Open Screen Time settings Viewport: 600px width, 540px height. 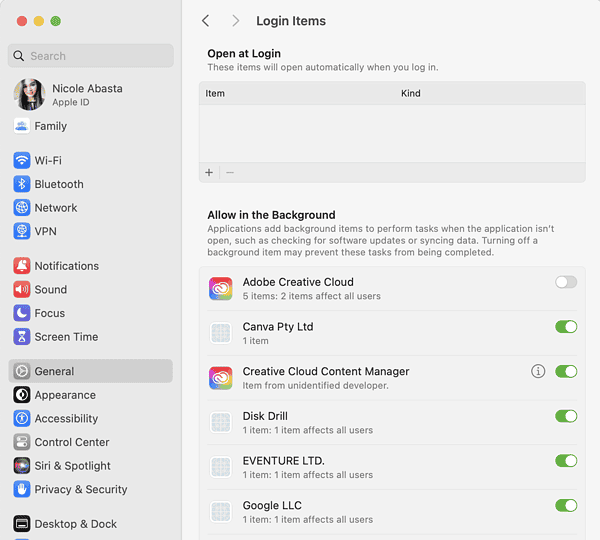point(66,337)
